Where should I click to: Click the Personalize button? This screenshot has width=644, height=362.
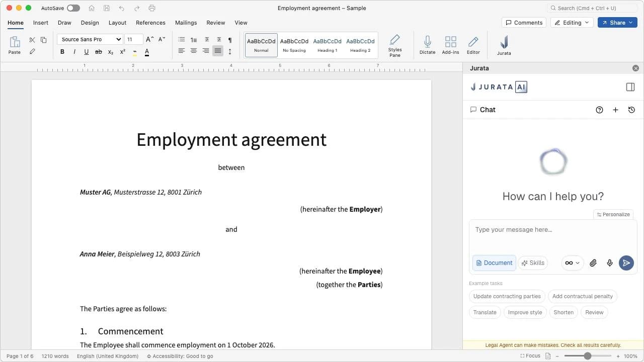[613, 214]
